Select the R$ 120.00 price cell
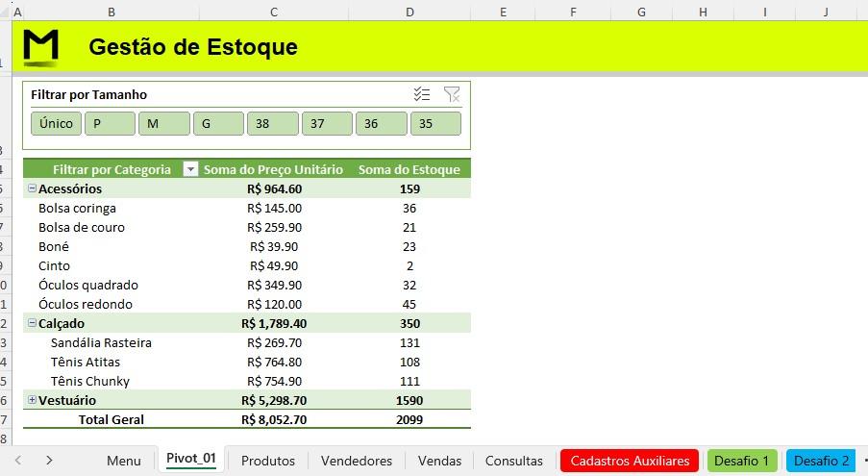The height and width of the screenshot is (476, 868). pos(274,304)
